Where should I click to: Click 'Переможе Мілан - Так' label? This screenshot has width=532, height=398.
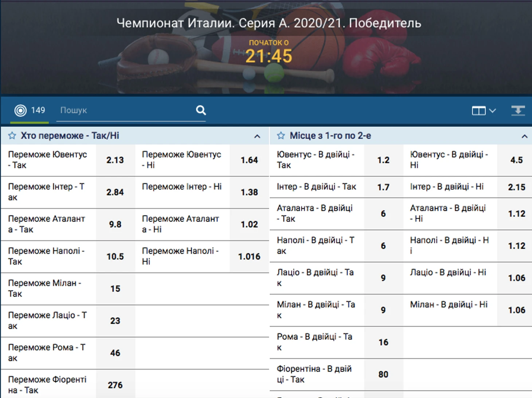coord(44,288)
